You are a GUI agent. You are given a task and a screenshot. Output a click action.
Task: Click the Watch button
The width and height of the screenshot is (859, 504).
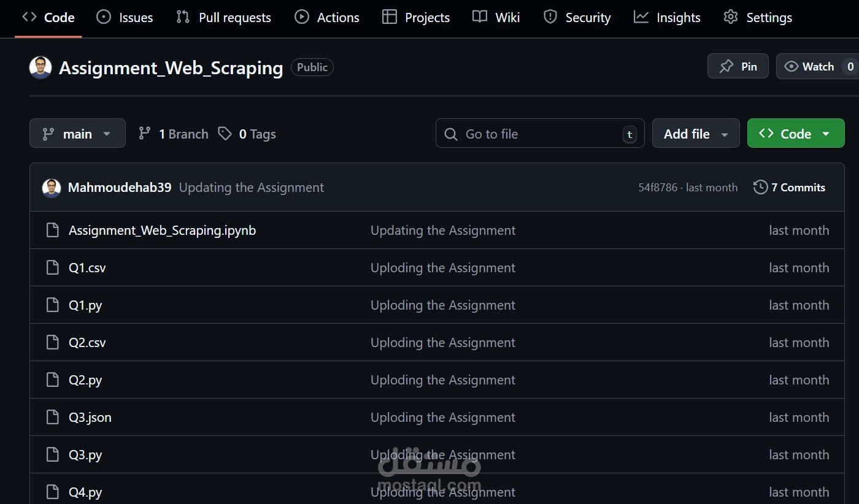[818, 66]
